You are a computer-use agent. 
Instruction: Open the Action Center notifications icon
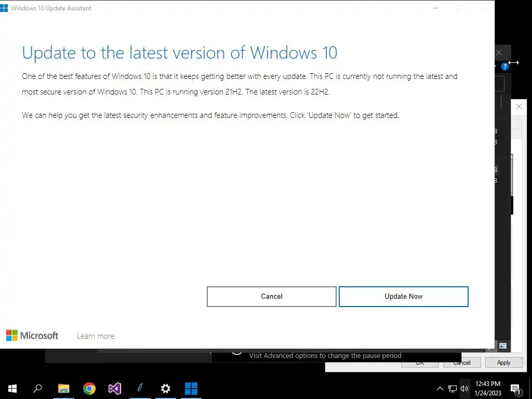pyautogui.click(x=515, y=389)
